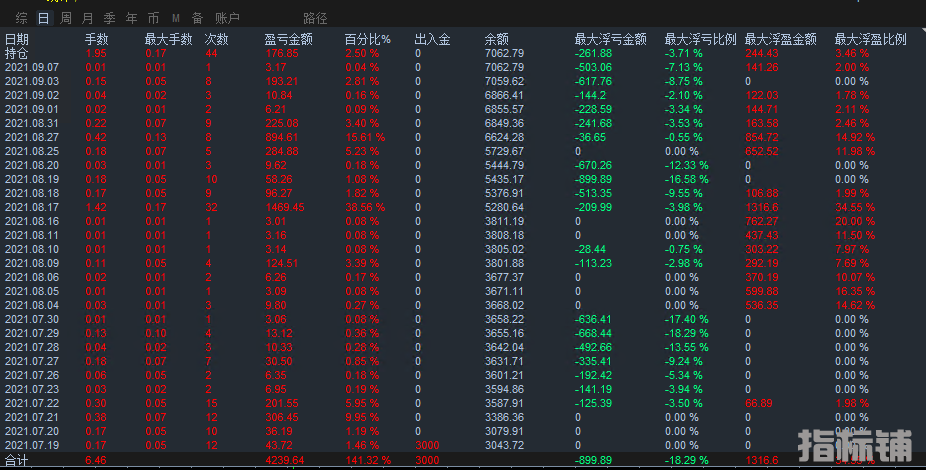Click balance value 5280.64
Viewport: 926px width, 470px height.
pyautogui.click(x=504, y=207)
